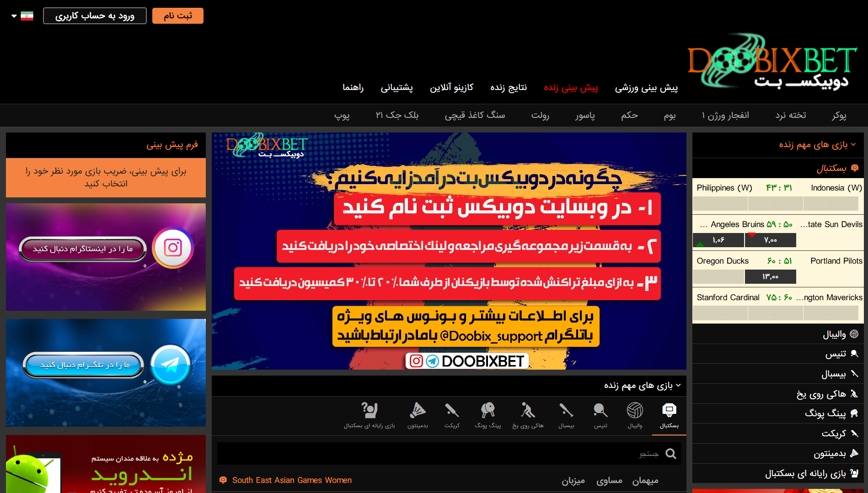
Task: Click the Instagram logo icon
Action: tap(173, 248)
